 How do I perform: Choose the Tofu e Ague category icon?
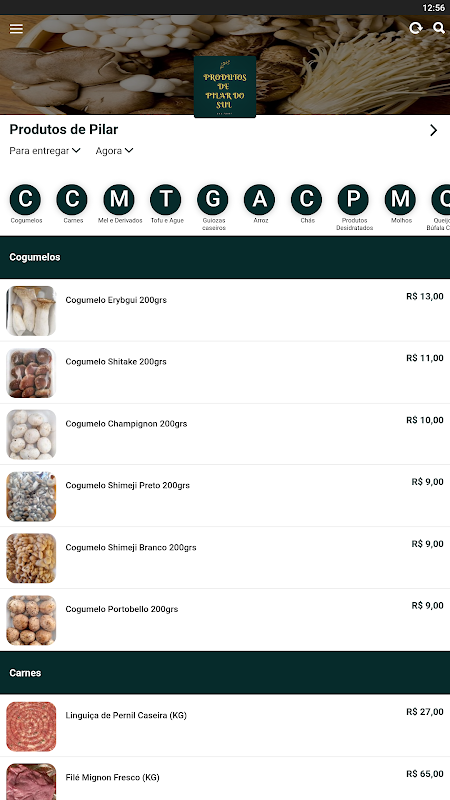[166, 199]
